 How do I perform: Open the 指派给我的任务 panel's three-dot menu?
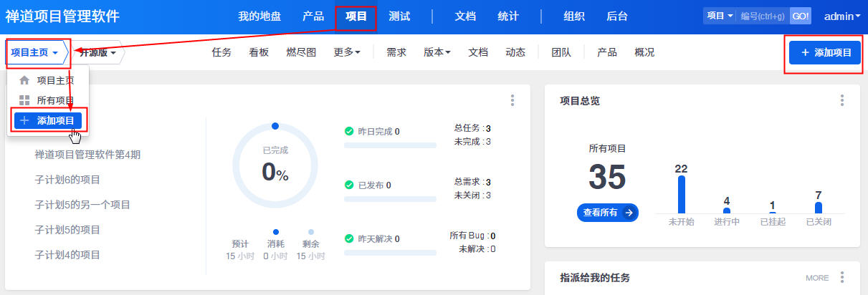pos(842,277)
